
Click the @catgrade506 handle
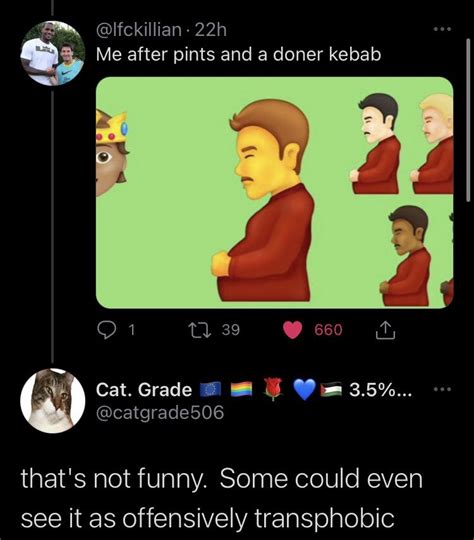coord(160,413)
